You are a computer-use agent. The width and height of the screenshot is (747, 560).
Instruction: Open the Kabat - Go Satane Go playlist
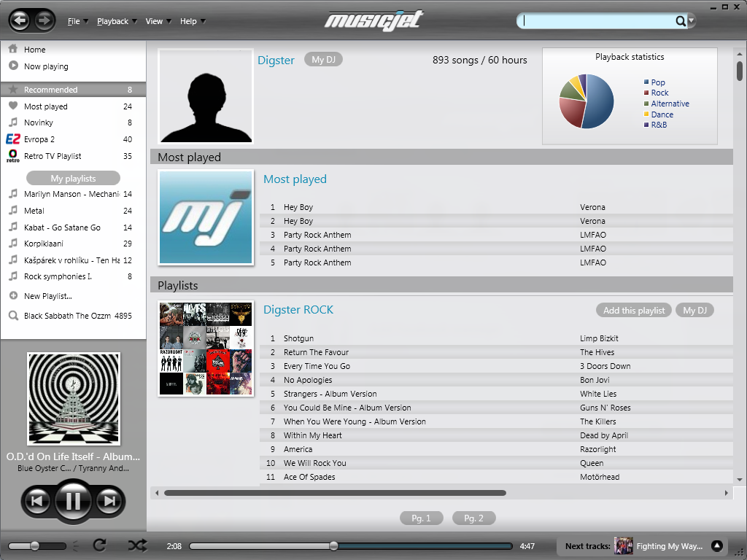74,227
